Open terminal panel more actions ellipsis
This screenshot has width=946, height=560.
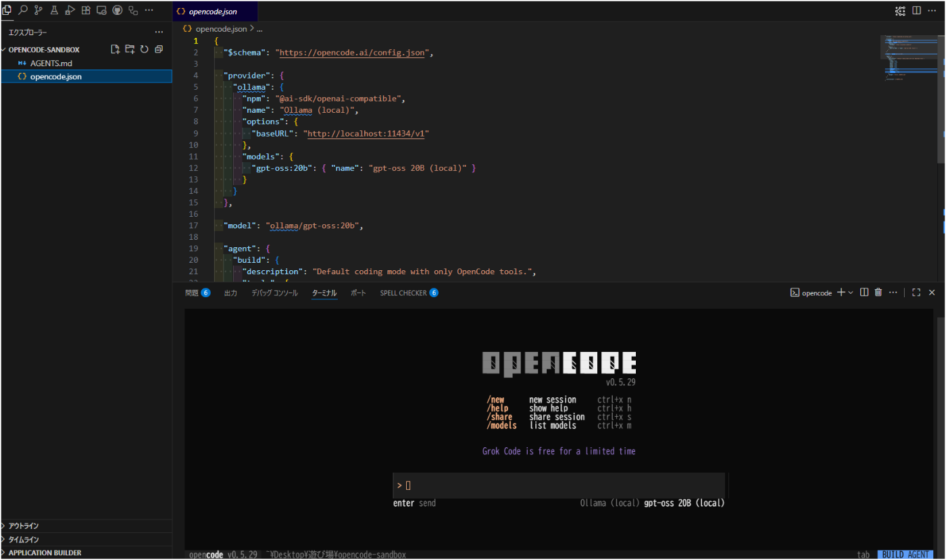tap(893, 292)
